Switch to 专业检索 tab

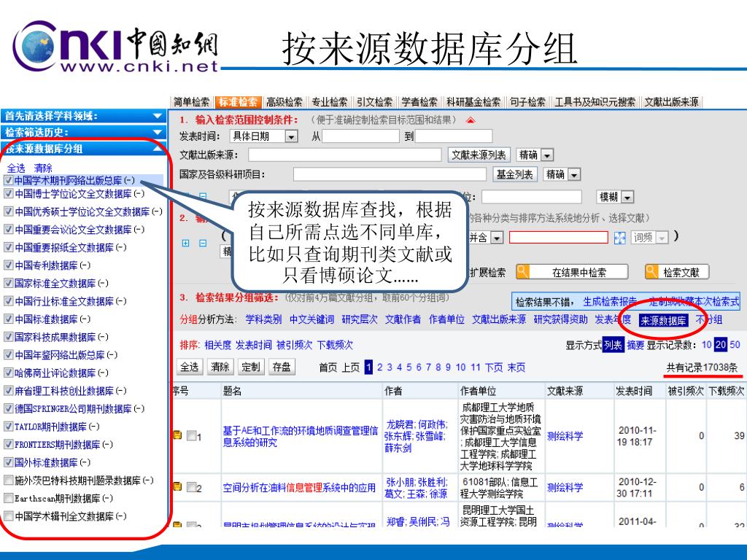coord(329,102)
